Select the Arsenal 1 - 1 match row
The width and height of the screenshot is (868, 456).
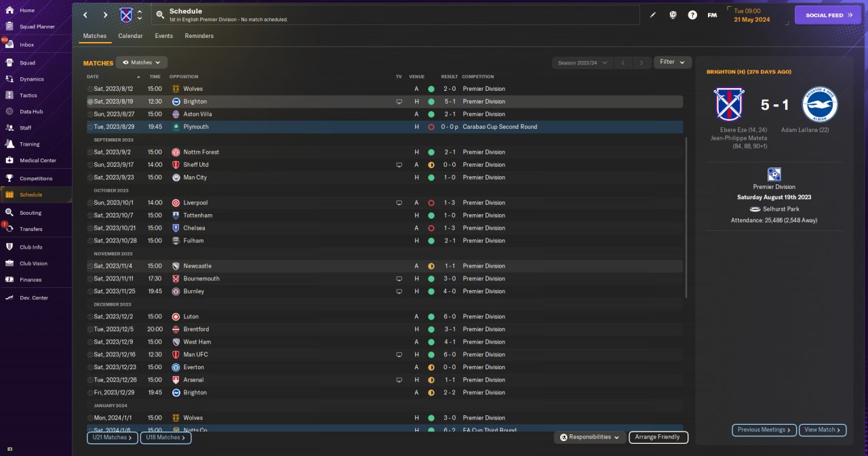[384, 380]
